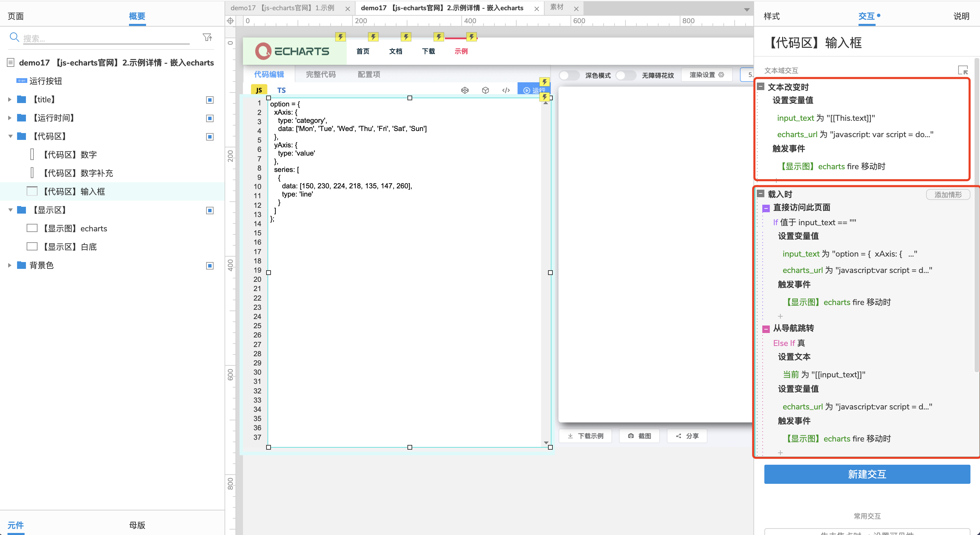Switch to the 页面 tab
Screen dimensions: 980x535
tap(16, 16)
